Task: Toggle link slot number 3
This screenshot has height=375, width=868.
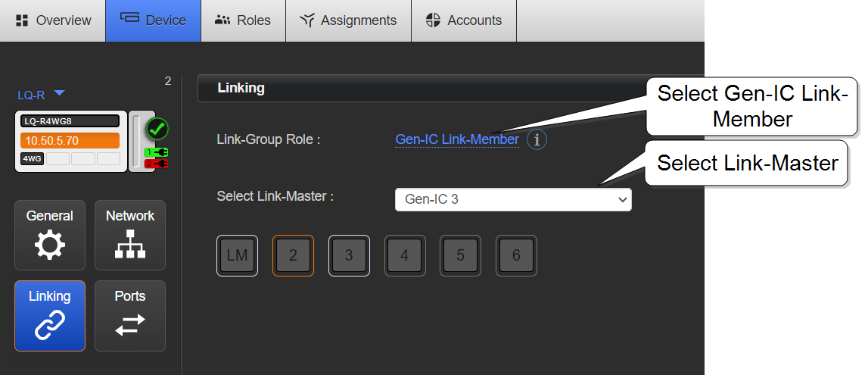Action: (x=349, y=255)
